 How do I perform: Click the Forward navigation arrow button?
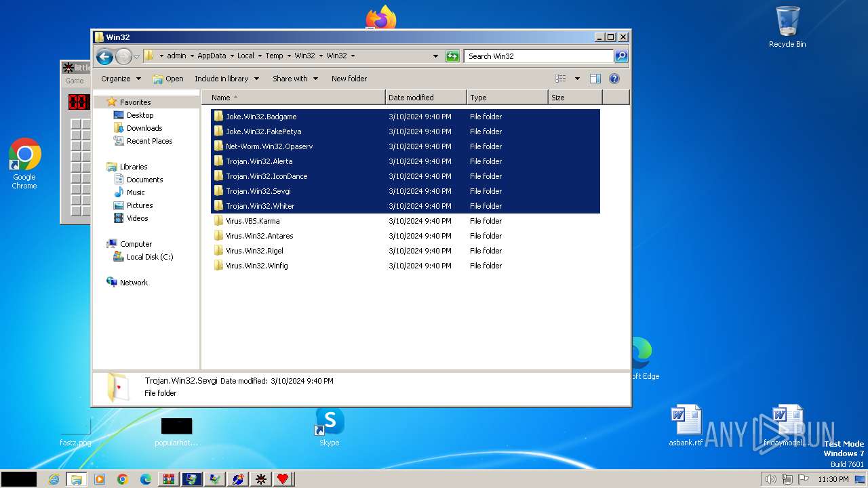[123, 56]
